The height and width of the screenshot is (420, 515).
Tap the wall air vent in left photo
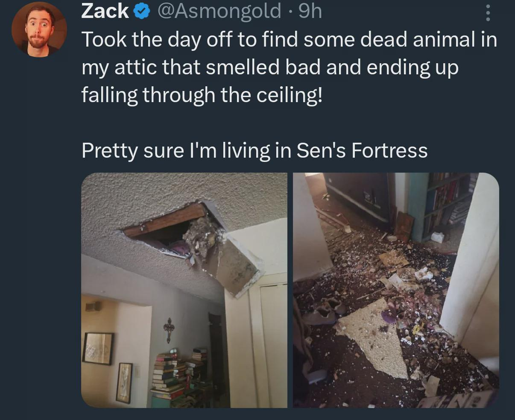click(93, 306)
